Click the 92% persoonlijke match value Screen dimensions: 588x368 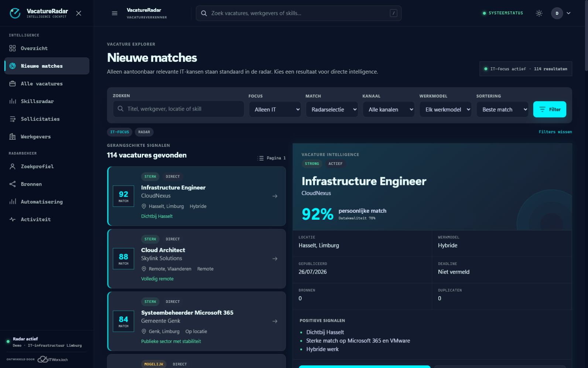click(x=318, y=214)
